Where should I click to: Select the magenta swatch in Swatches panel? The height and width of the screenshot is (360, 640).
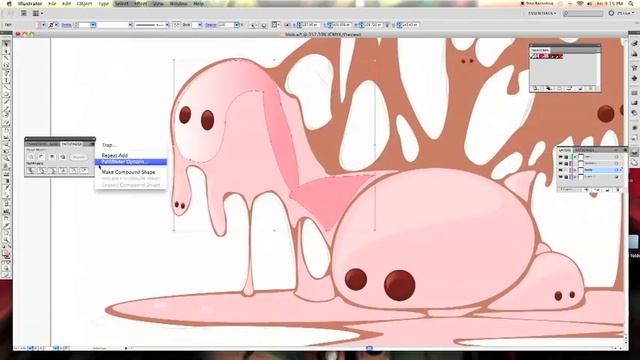click(542, 56)
